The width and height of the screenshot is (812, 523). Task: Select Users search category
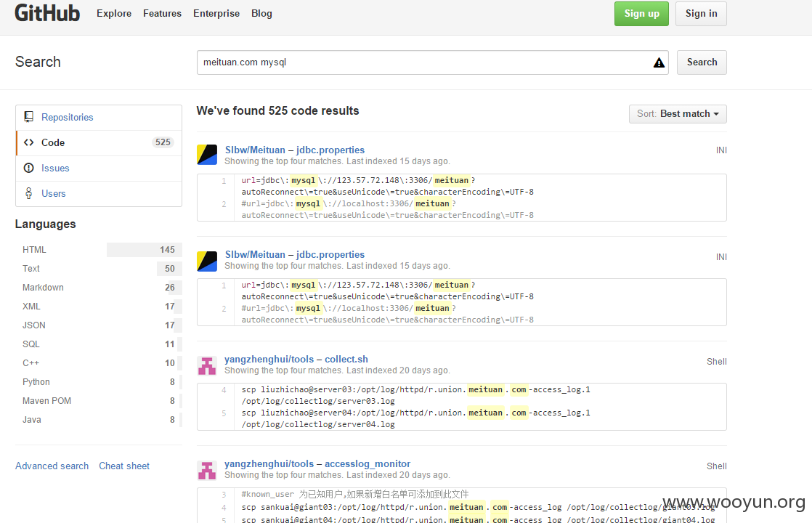coord(99,194)
